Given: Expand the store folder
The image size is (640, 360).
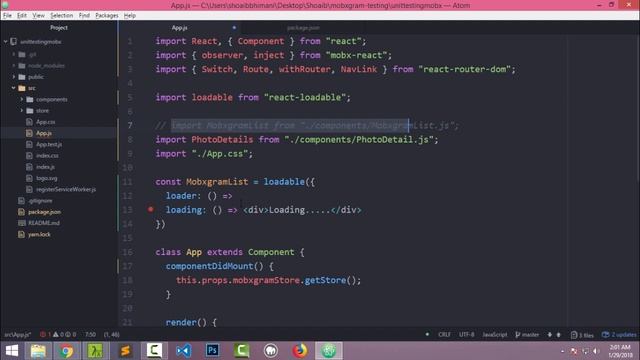Looking at the screenshot, I should click(x=22, y=111).
